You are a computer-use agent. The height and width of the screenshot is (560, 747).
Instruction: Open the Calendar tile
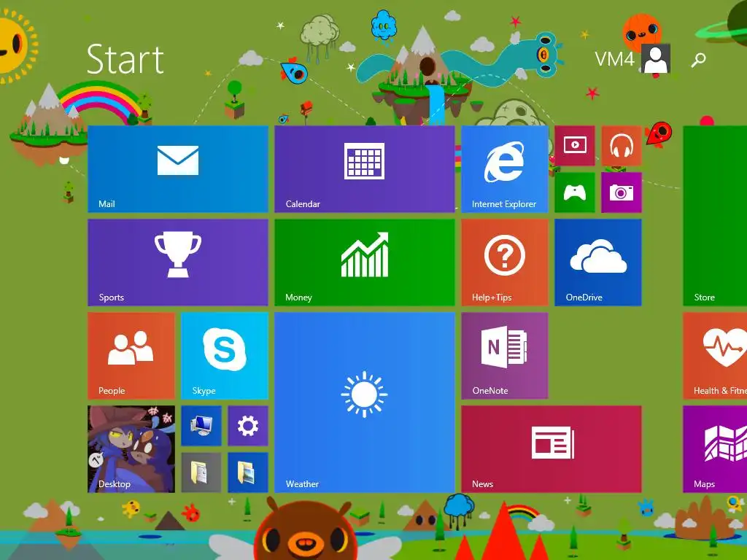365,168
